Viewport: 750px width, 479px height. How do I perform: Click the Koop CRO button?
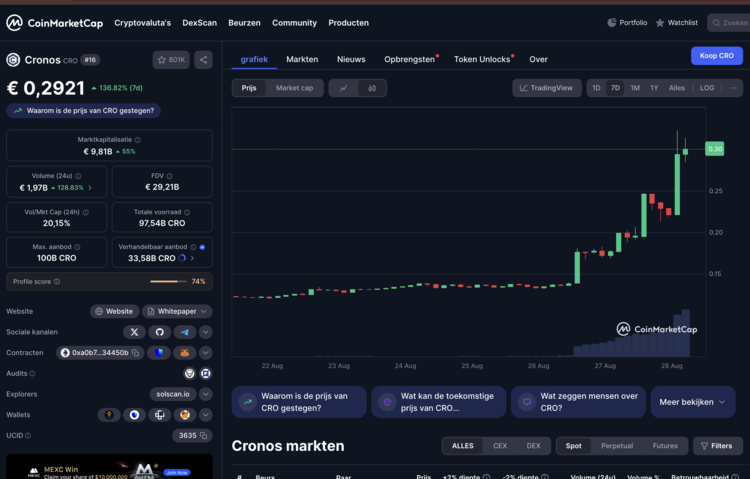717,56
